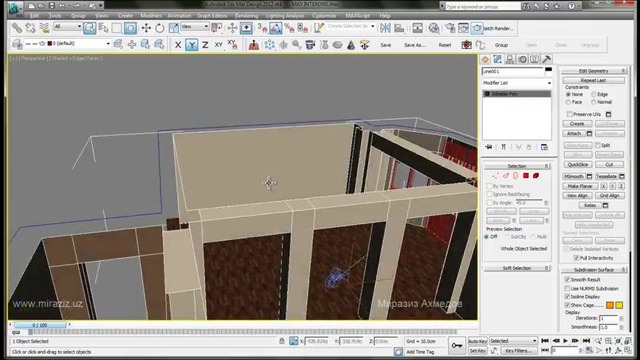
Task: Open the Motion command panel tab
Action: pos(522,60)
